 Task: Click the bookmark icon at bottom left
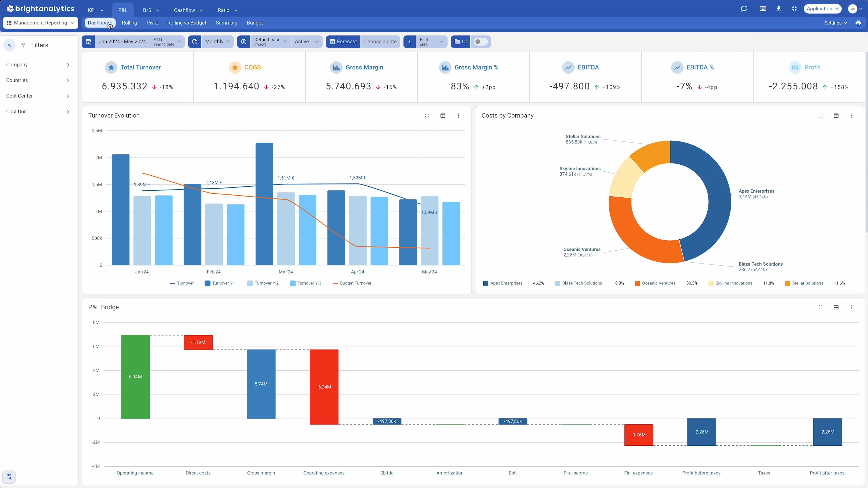pyautogui.click(x=10, y=477)
